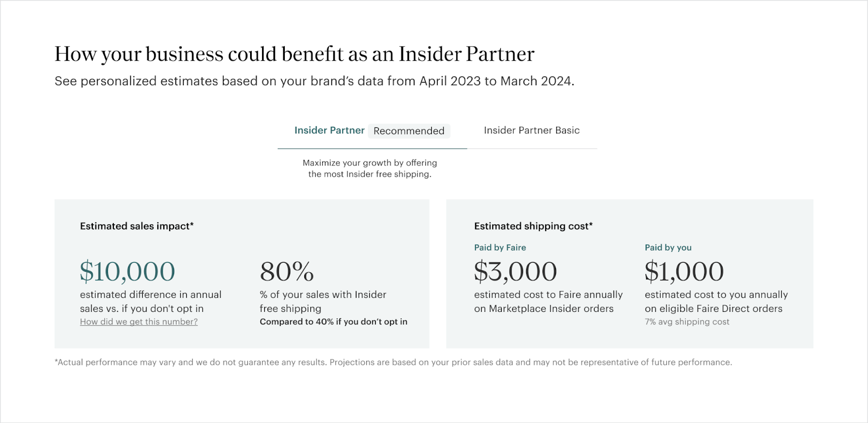
Task: Switch to Insider Partner Basic tab
Action: click(x=532, y=130)
